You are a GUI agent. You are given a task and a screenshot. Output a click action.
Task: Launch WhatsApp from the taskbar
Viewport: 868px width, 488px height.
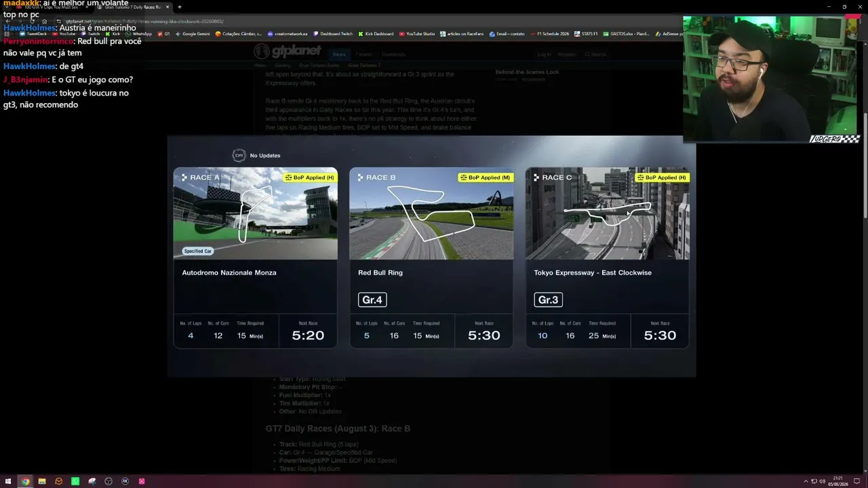click(75, 481)
